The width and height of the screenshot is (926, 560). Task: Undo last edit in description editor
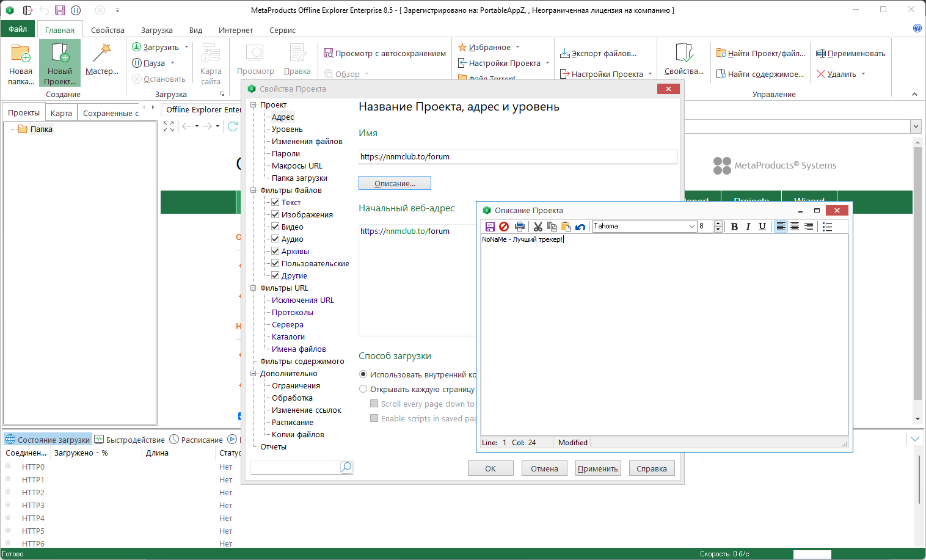coord(580,227)
